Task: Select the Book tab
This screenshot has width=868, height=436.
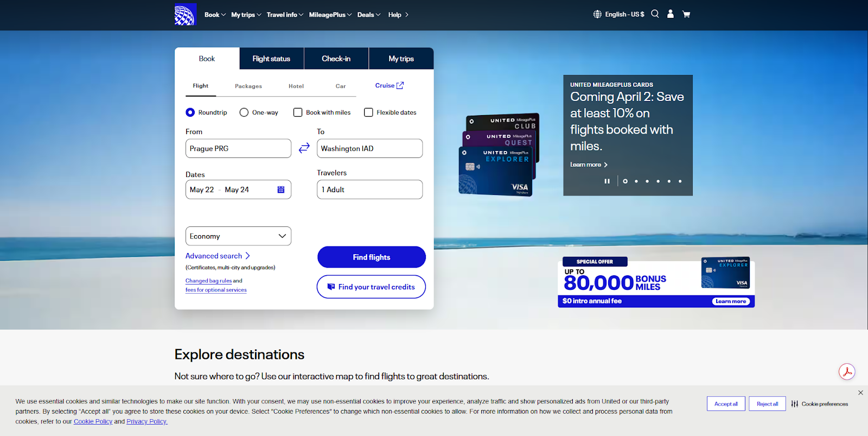Action: point(207,59)
